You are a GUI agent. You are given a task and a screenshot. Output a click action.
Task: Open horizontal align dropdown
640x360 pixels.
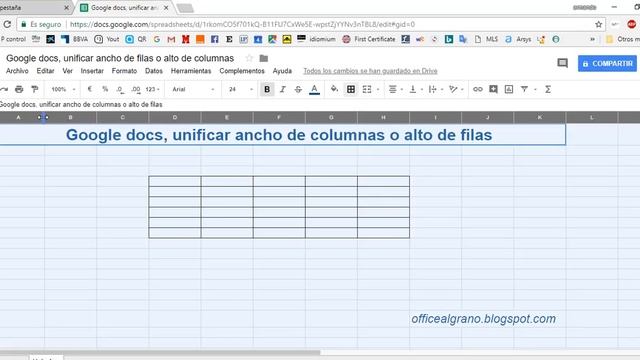click(395, 89)
